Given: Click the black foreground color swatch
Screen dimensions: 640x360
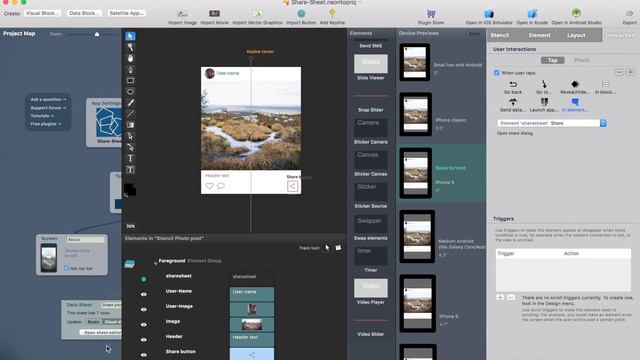Looking at the screenshot, I should (x=129, y=189).
